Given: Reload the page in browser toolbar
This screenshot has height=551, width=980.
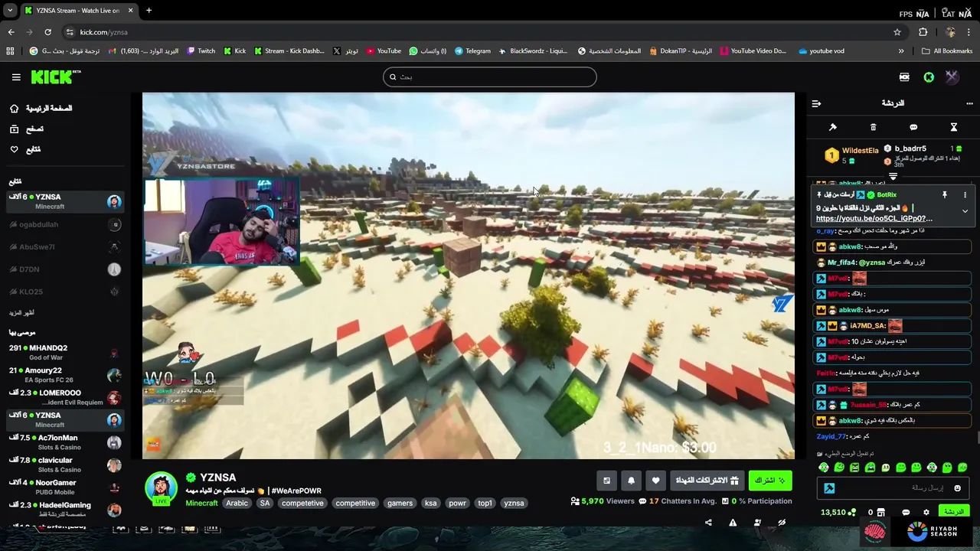Looking at the screenshot, I should pos(47,32).
